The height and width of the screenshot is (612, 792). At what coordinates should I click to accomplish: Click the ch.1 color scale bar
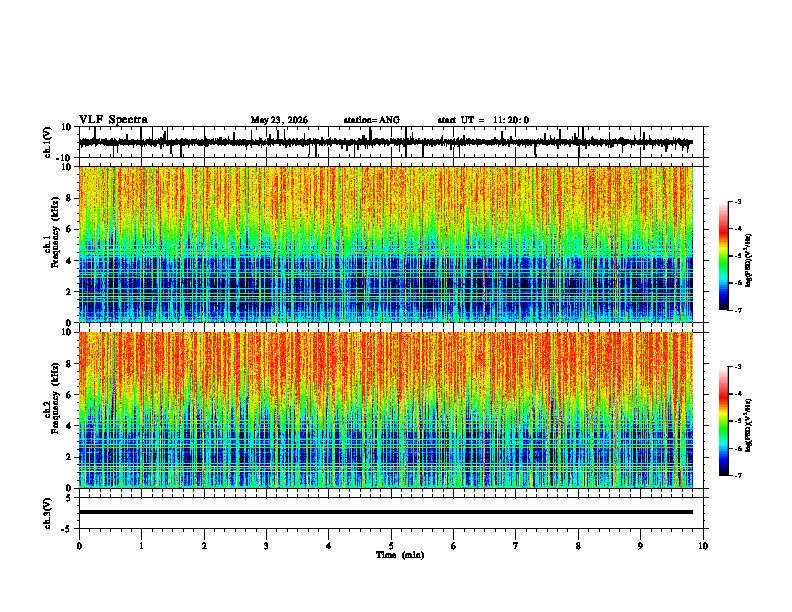click(x=723, y=256)
